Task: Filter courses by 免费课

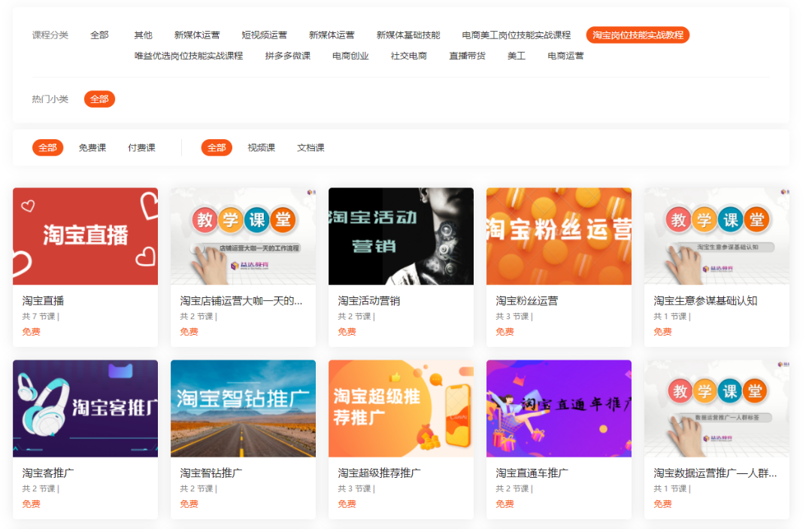Action: point(92,148)
